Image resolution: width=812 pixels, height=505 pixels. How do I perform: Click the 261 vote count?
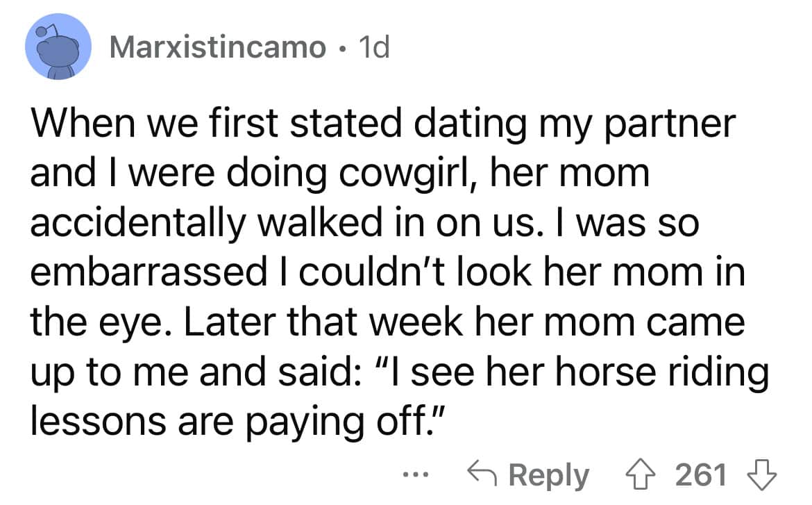[x=701, y=476]
